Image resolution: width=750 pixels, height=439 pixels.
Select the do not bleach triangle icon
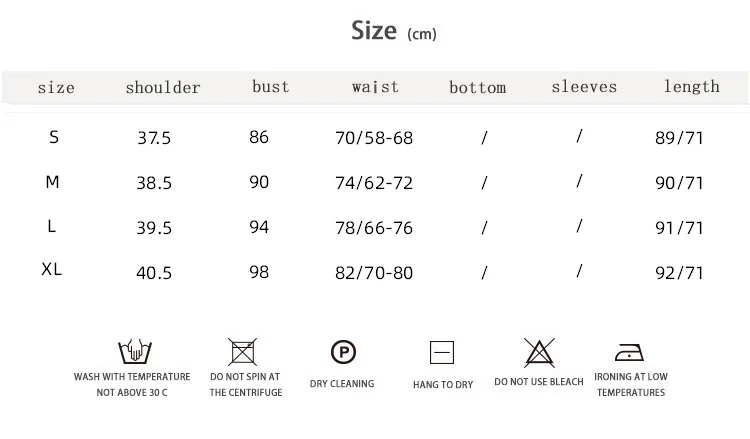click(539, 352)
